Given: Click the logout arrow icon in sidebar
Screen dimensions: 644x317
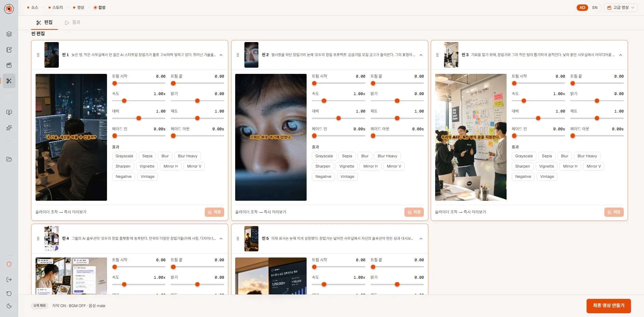Looking at the screenshot, I should tap(9, 280).
